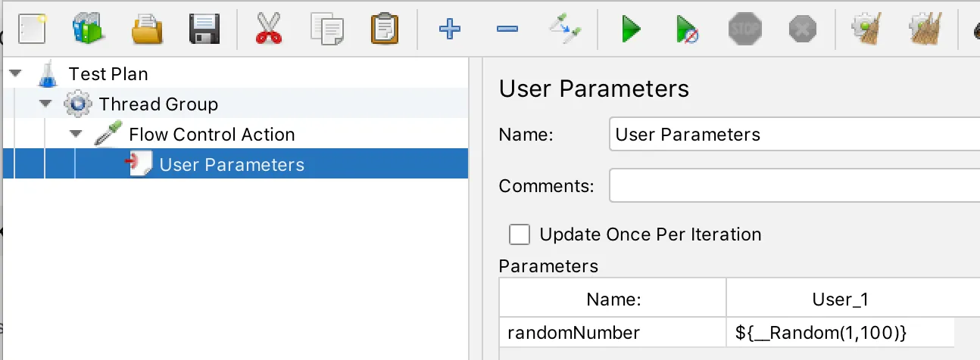Enable Update Once Per Iteration checkbox
The image size is (980, 360).
(x=520, y=234)
